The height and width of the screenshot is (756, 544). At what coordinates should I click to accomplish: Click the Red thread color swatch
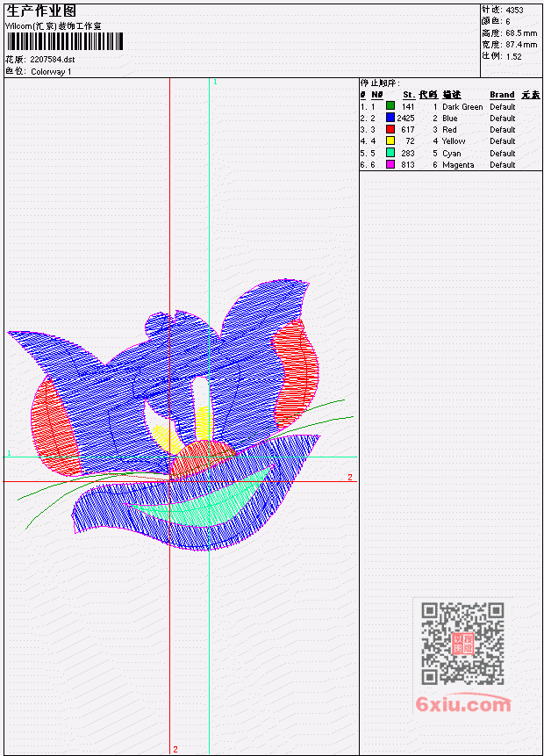point(390,129)
